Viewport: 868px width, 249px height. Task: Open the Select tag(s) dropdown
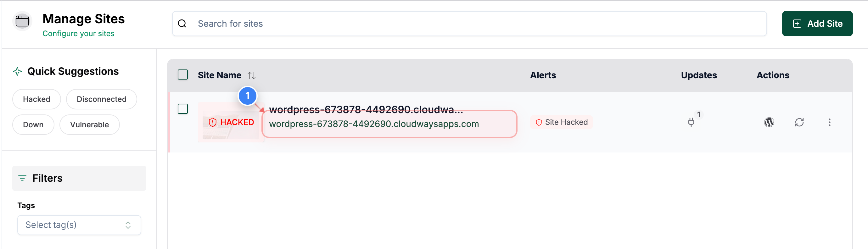coord(79,225)
